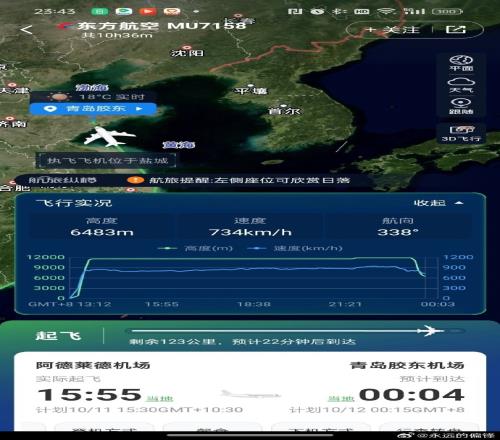Collapse the flight status panel 收起
The height and width of the screenshot is (440, 500).
[438, 203]
